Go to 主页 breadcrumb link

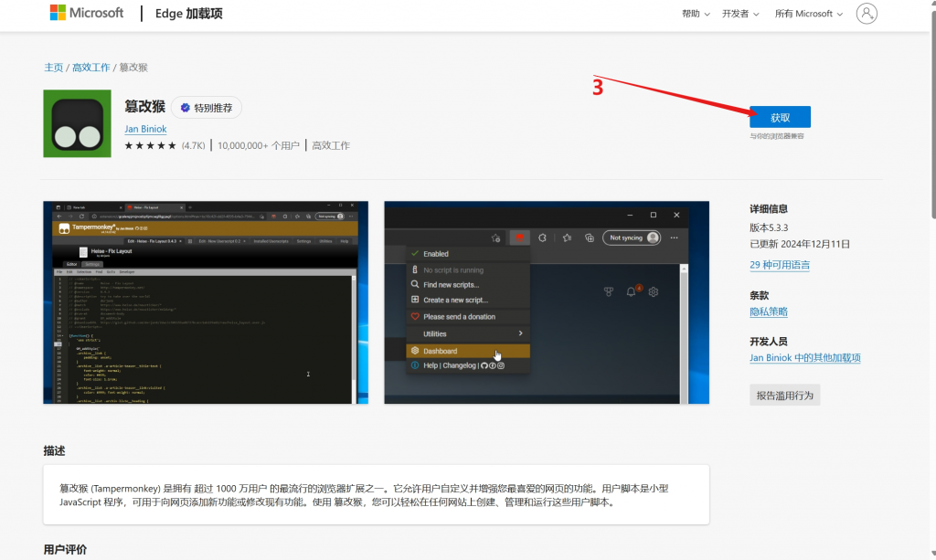(54, 68)
